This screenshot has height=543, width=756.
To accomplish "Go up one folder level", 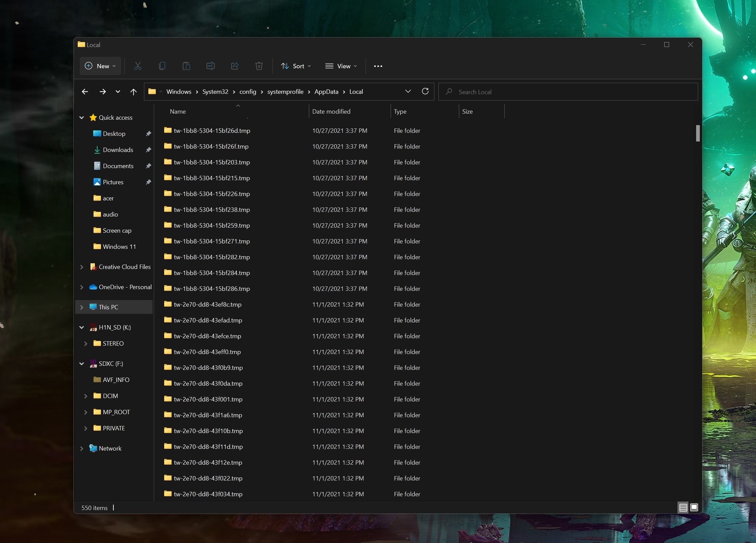I will (133, 92).
